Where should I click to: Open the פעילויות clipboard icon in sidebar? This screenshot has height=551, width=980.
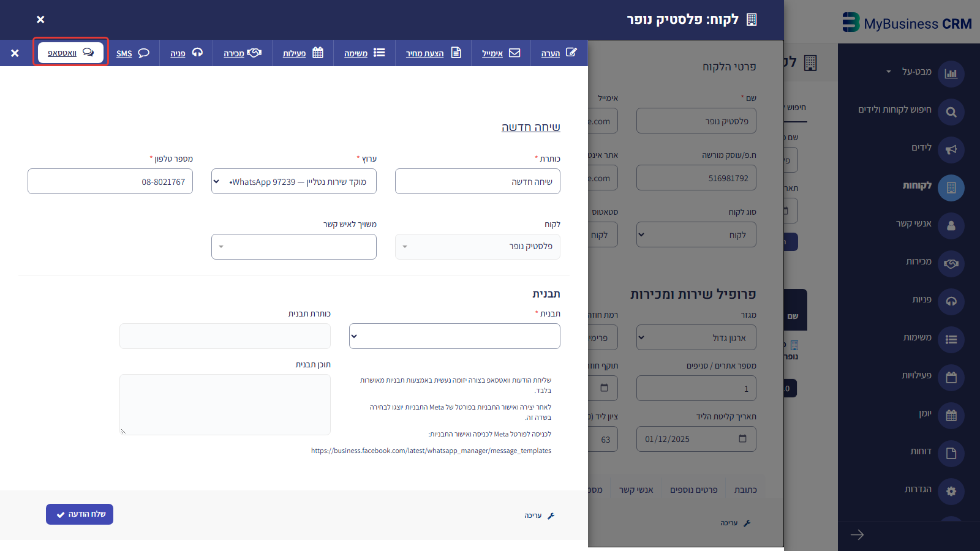coord(951,378)
